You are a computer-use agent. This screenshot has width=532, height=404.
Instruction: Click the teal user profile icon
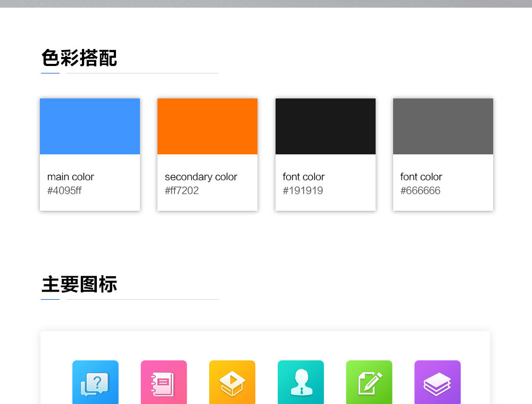[301, 383]
